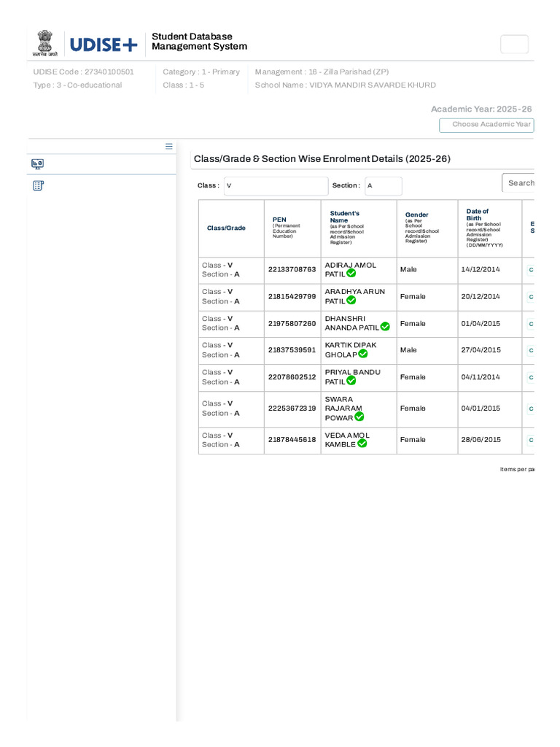The image size is (560, 747).
Task: Click green verified tick beside VEDA AMOL KAMBLE
Action: tap(362, 444)
